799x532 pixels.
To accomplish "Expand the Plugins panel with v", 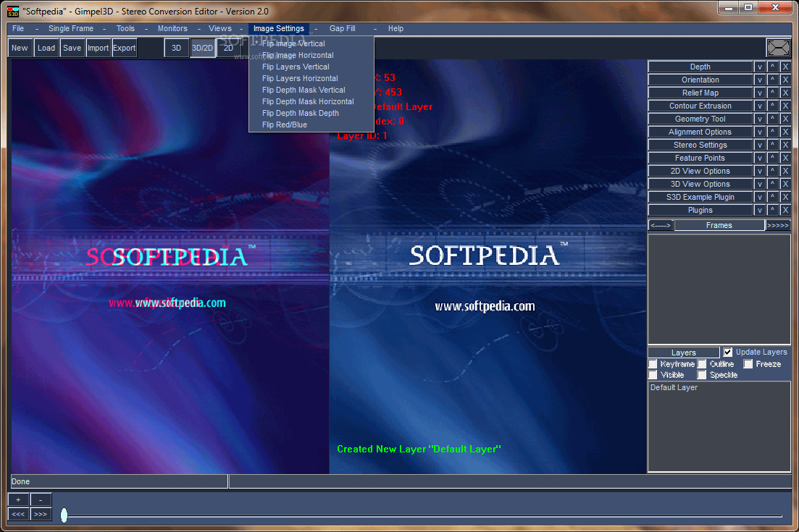I will pyautogui.click(x=760, y=210).
